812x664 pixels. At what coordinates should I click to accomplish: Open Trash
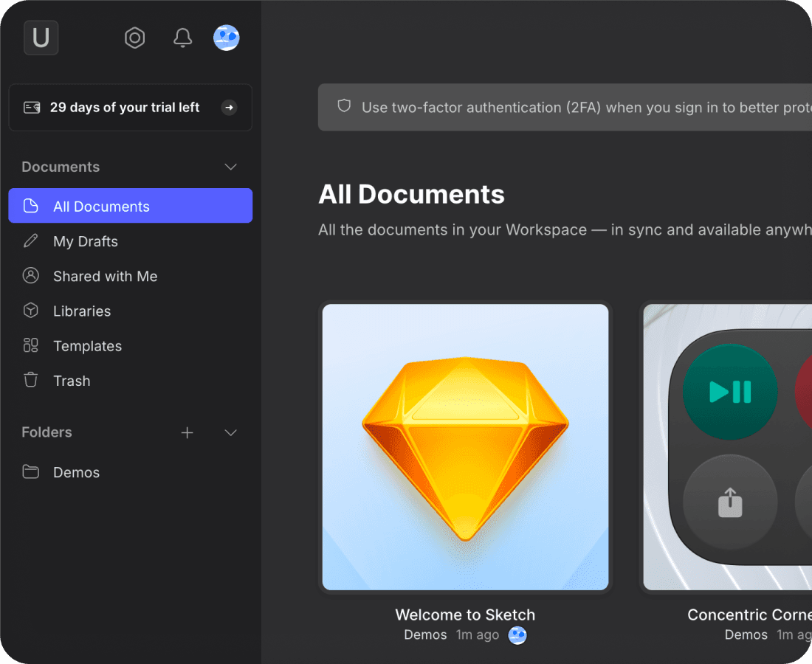click(x=131, y=381)
